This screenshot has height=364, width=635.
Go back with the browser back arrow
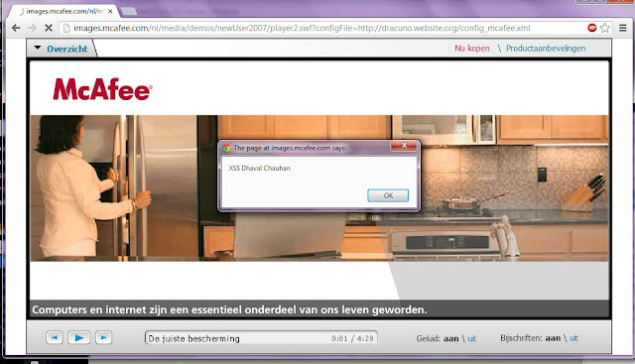(16, 28)
